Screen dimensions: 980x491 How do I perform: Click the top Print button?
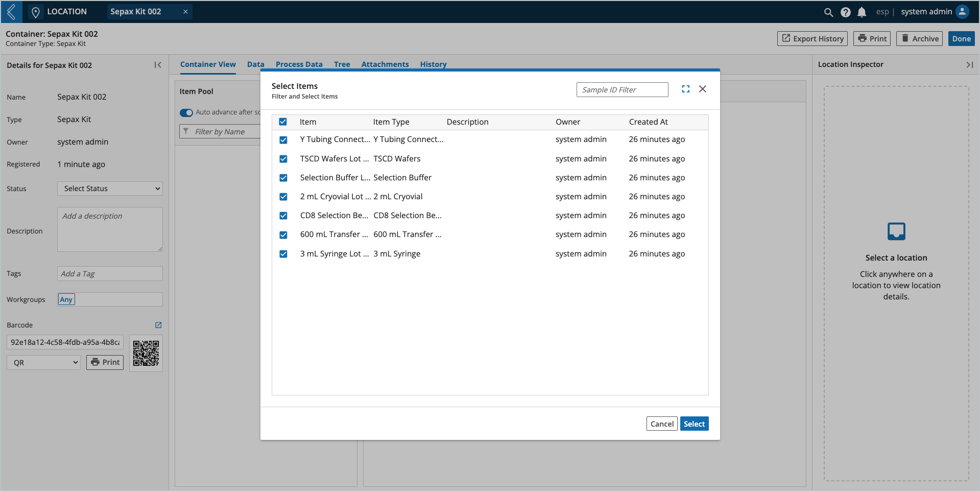click(872, 39)
